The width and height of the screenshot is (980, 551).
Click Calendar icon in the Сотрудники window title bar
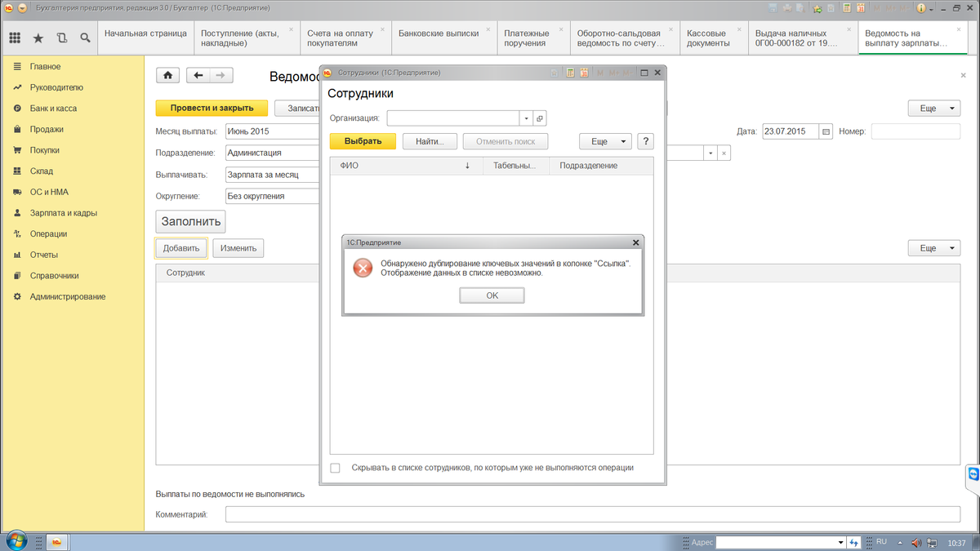[x=584, y=73]
